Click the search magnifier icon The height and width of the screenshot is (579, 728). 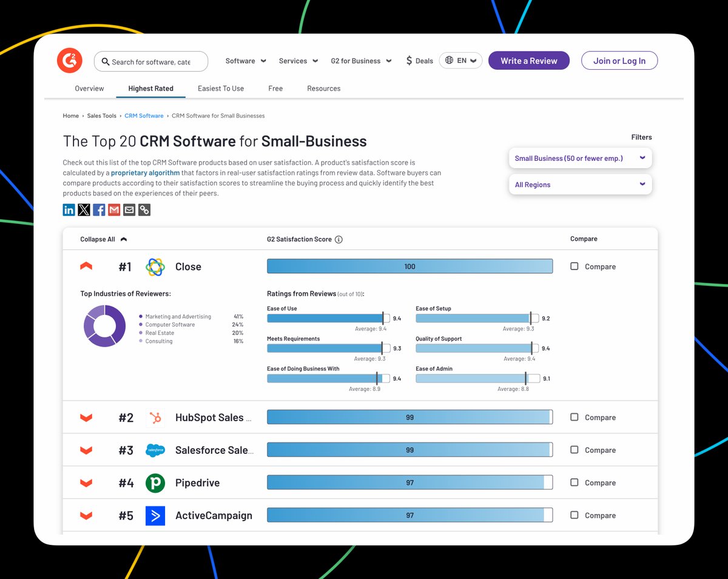click(106, 62)
